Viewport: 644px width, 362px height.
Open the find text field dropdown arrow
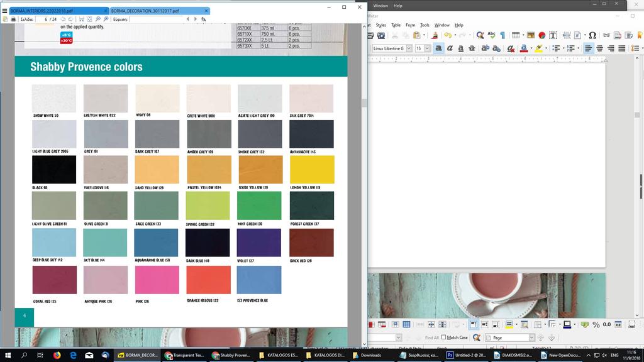click(398, 337)
